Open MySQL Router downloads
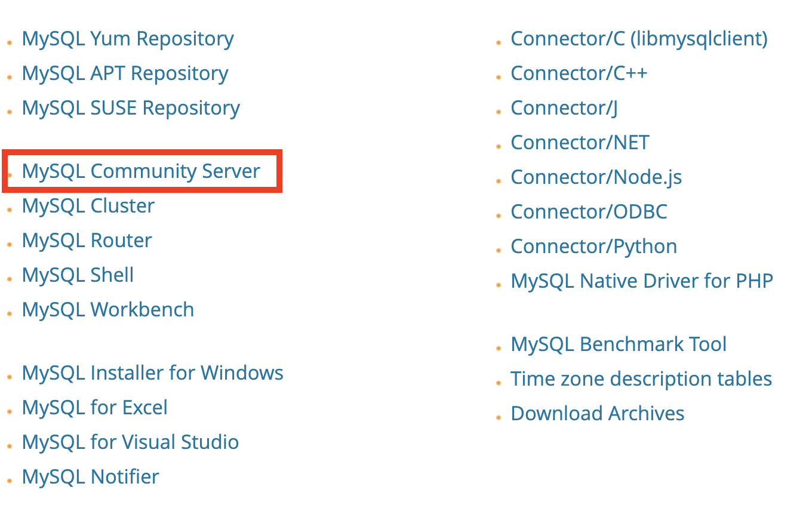Image resolution: width=812 pixels, height=511 pixels. tap(86, 240)
